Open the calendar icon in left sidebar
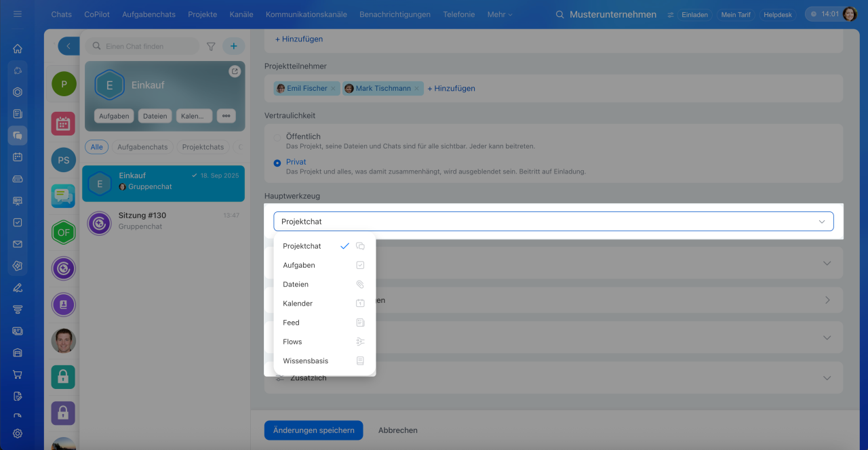This screenshot has width=868, height=450. [18, 157]
